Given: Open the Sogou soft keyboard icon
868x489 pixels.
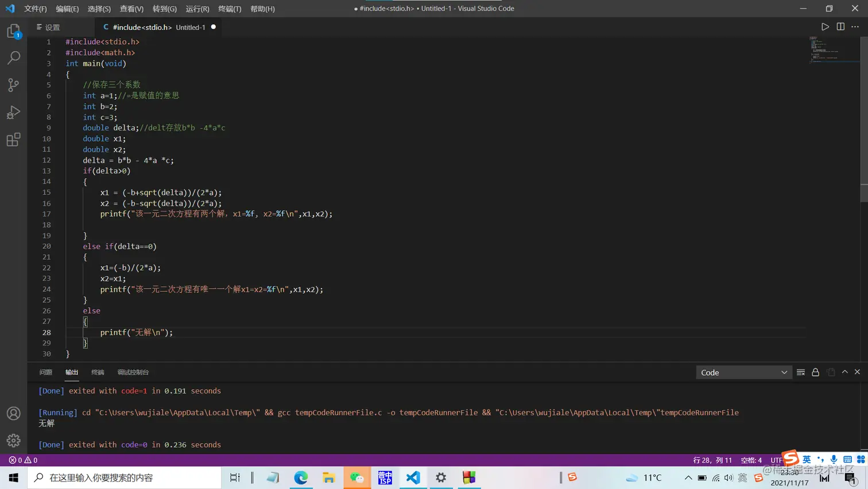Looking at the screenshot, I should point(847,459).
